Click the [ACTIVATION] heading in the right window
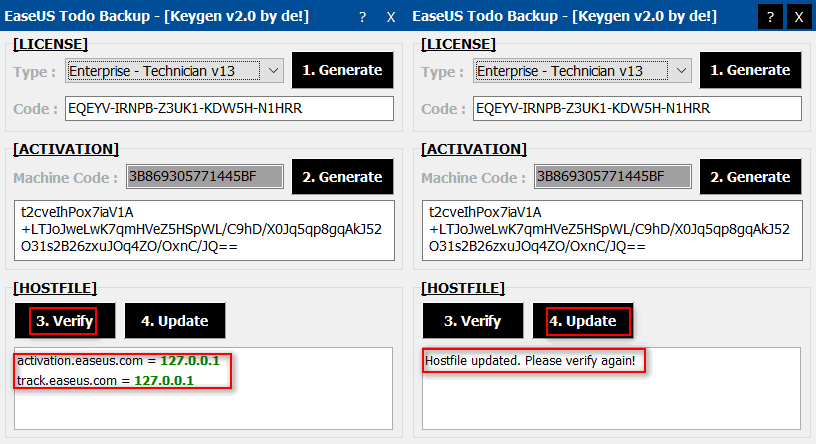 coord(474,149)
